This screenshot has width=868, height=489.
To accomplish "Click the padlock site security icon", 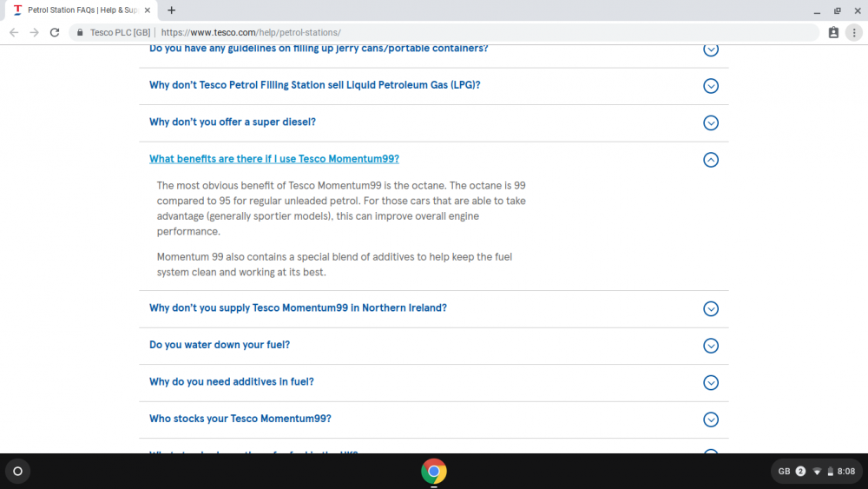I will pyautogui.click(x=80, y=33).
